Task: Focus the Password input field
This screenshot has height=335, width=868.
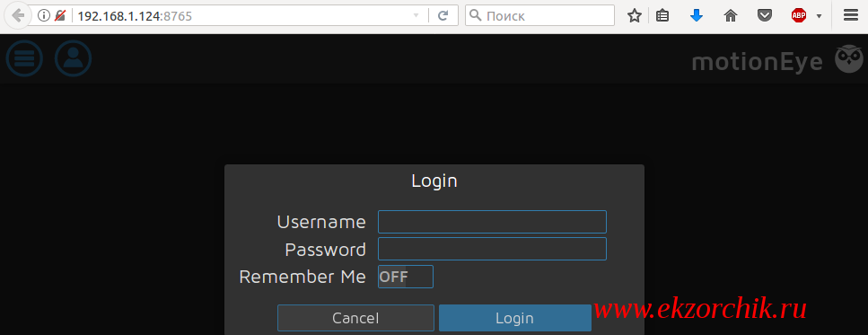Action: click(492, 249)
